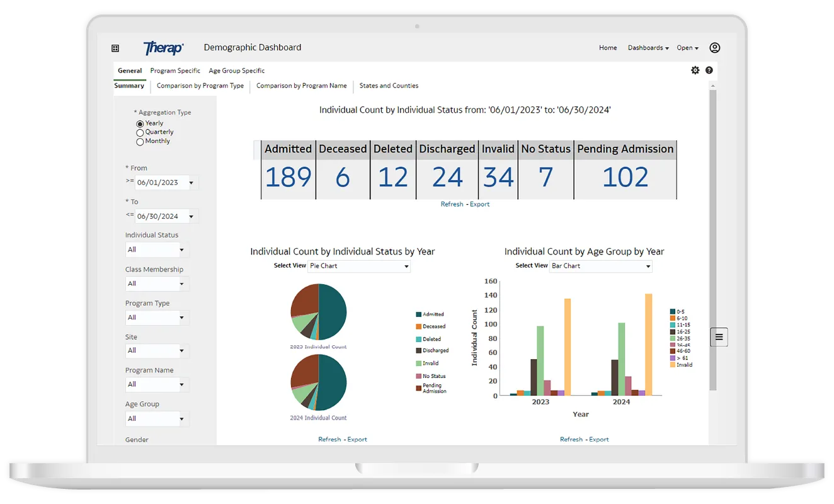Open the Dashboards menu
Image resolution: width=834 pixels, height=504 pixels.
pyautogui.click(x=648, y=48)
